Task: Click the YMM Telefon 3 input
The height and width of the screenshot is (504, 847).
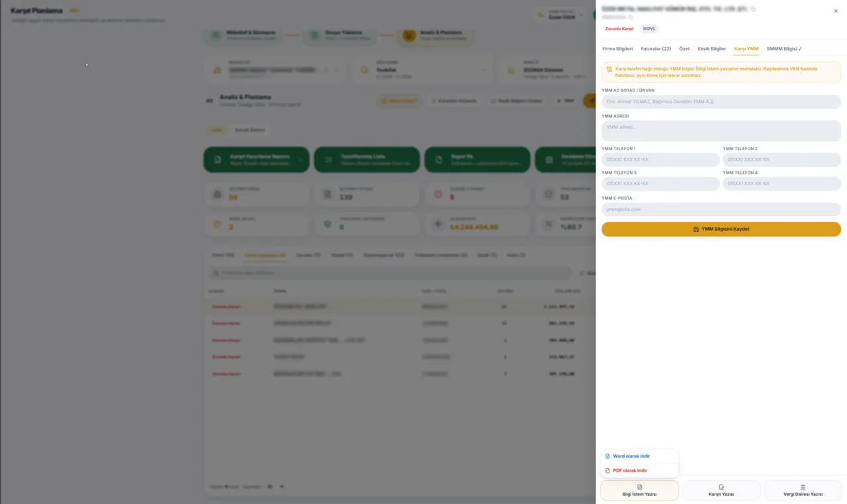Action: pyautogui.click(x=660, y=184)
